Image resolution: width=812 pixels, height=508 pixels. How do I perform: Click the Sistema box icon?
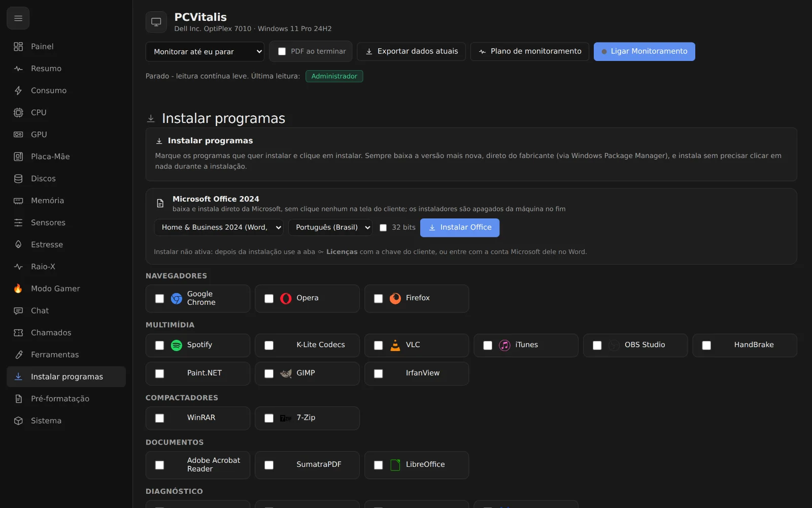tap(18, 421)
